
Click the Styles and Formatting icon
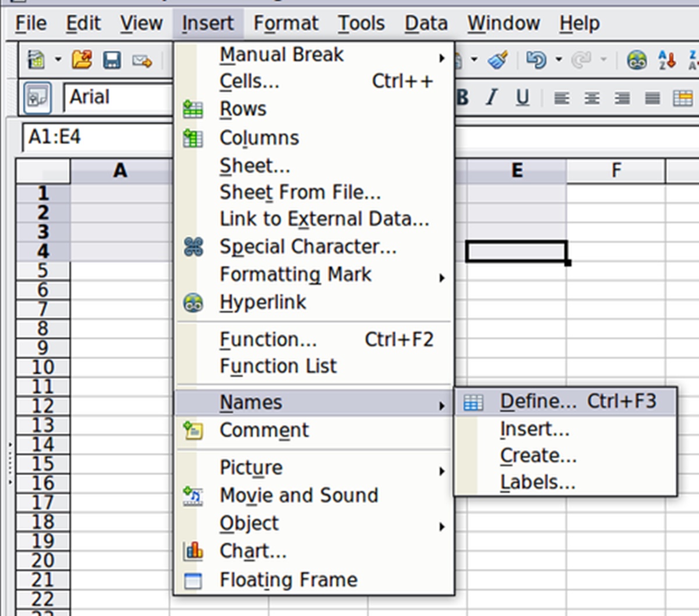click(37, 97)
